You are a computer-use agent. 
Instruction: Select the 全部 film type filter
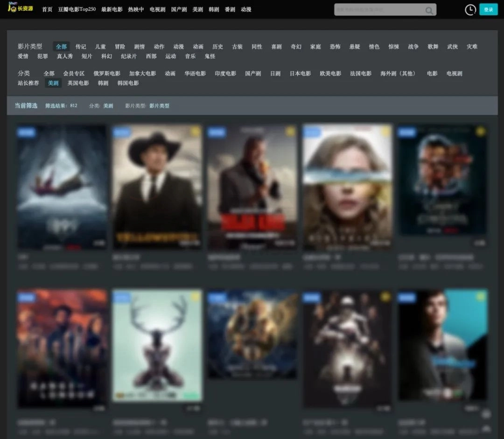[61, 47]
